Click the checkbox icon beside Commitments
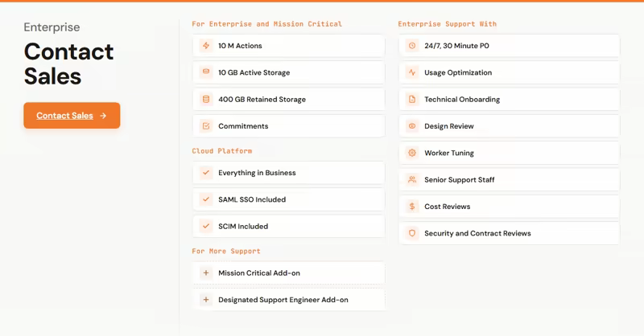The height and width of the screenshot is (336, 644). [206, 126]
